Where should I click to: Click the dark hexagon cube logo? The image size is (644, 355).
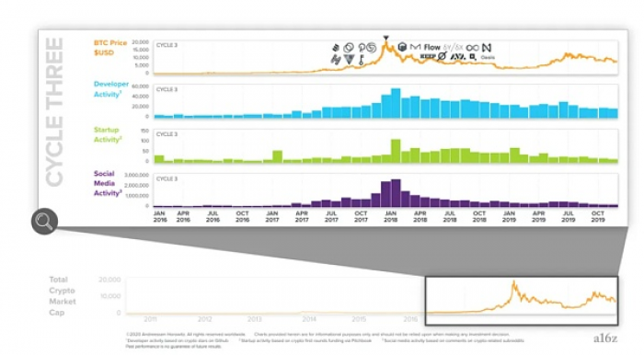402,47
